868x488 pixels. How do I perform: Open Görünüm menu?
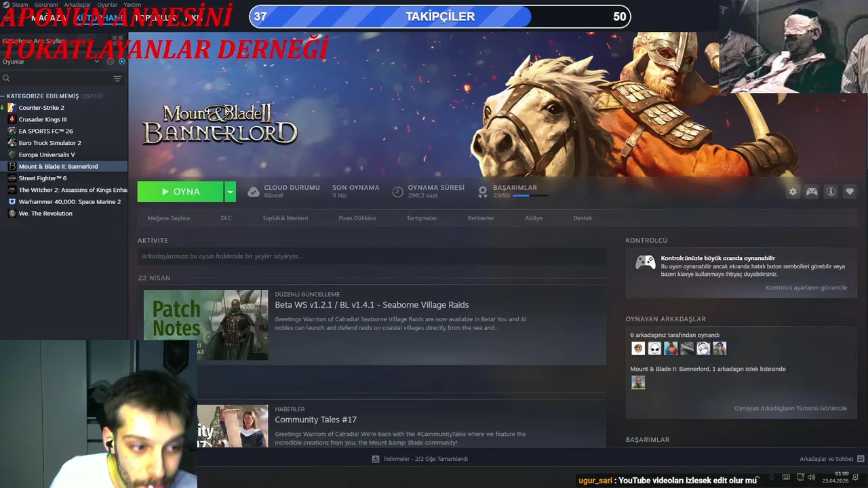pyautogui.click(x=46, y=5)
